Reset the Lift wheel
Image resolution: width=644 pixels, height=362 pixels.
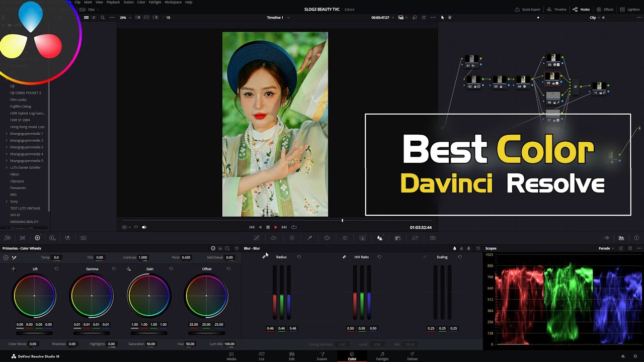[56, 269]
